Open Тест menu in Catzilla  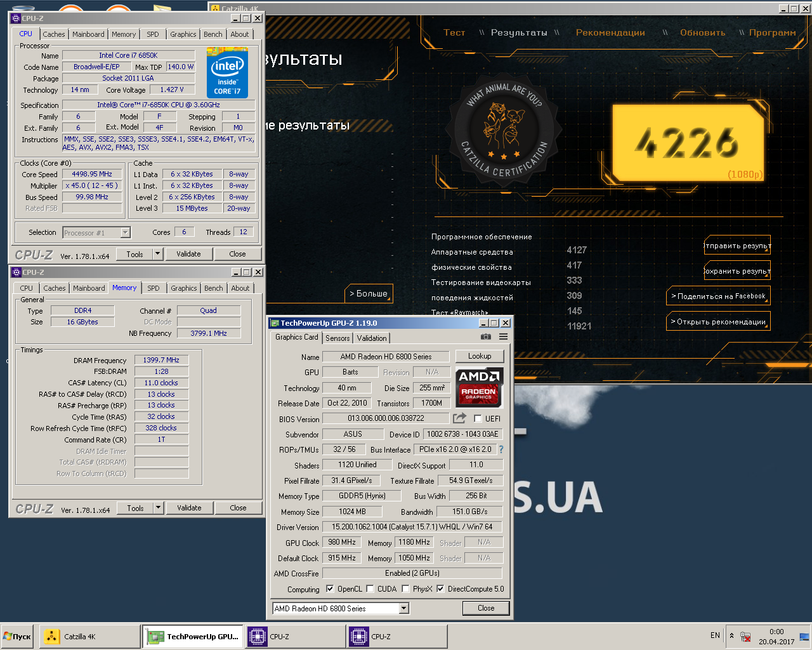(x=454, y=32)
